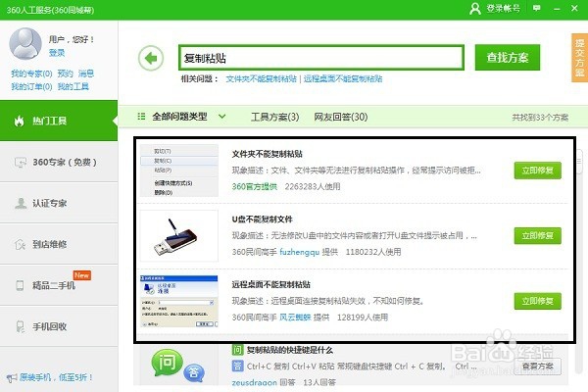Click the New badge on 精品二手机
Image resolution: width=588 pixels, height=392 pixels.
click(81, 275)
